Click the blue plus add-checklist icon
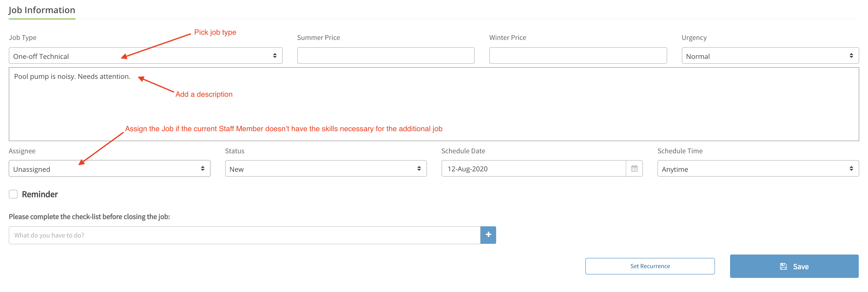 click(488, 235)
